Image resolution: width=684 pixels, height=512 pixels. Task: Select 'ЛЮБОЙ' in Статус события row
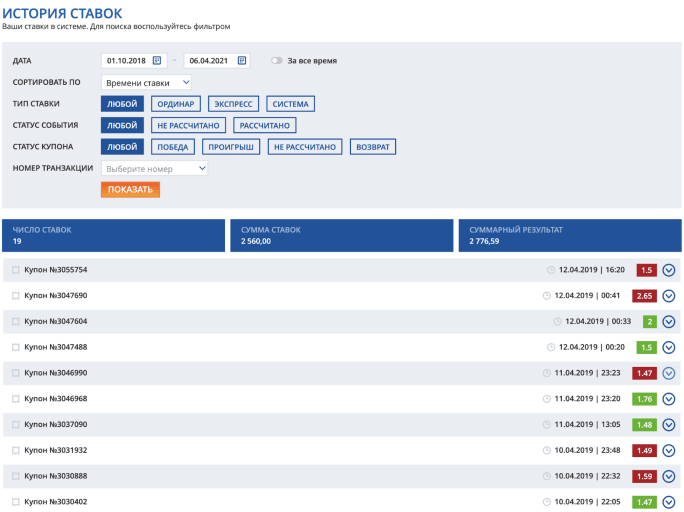122,125
